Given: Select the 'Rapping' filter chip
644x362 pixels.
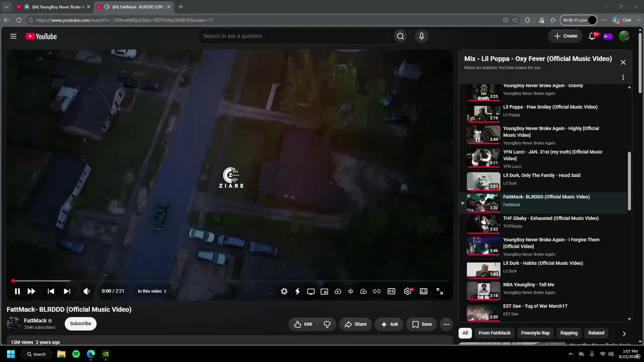Looking at the screenshot, I should coord(569,333).
